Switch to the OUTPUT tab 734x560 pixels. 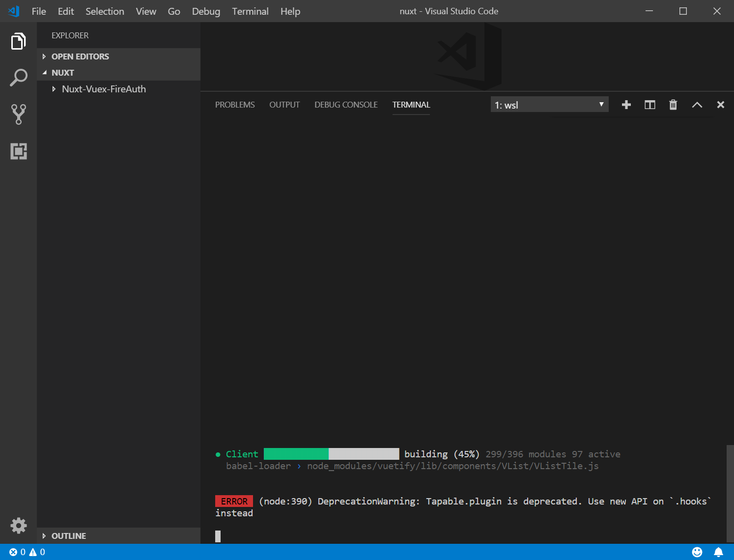coord(284,105)
